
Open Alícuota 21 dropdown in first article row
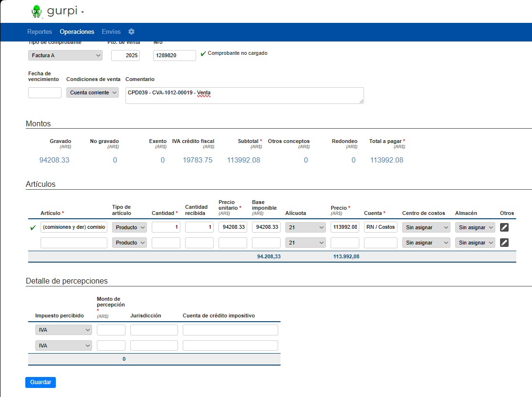tap(305, 227)
